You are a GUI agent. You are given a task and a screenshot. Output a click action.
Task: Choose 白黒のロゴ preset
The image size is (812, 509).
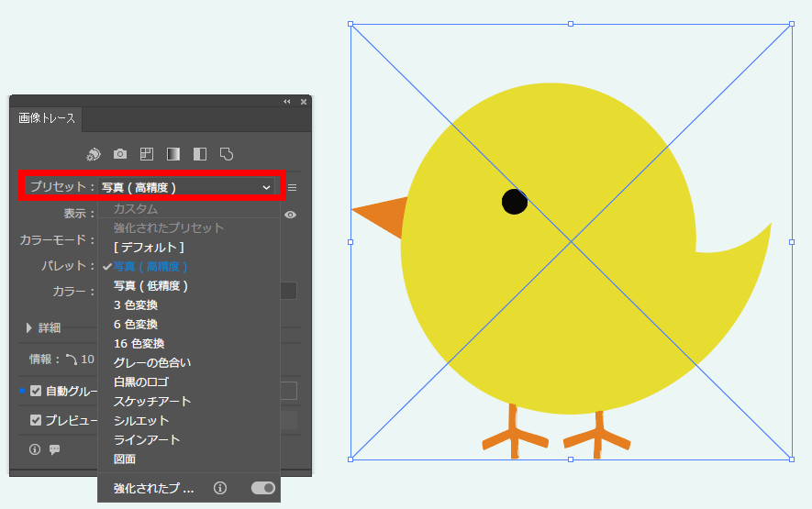pos(140,382)
